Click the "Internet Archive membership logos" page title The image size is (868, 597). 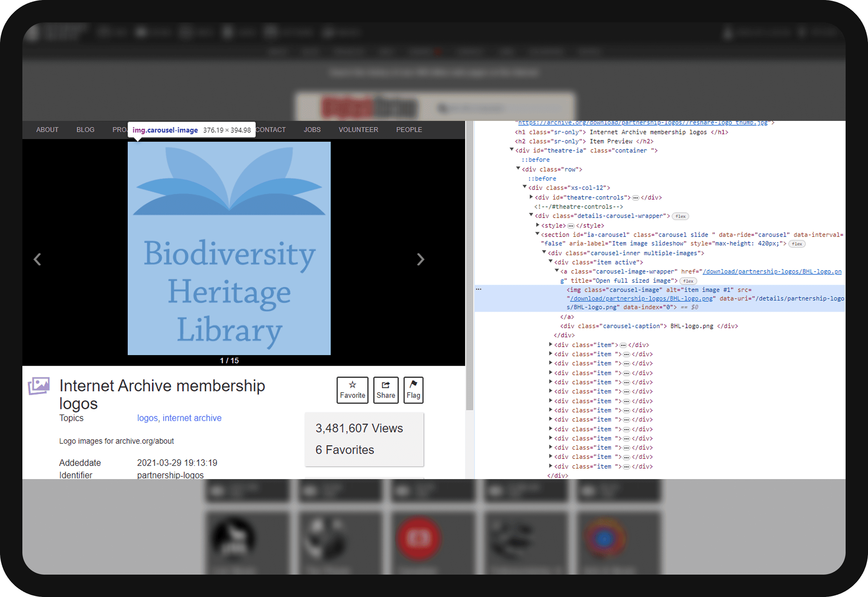coord(162,395)
